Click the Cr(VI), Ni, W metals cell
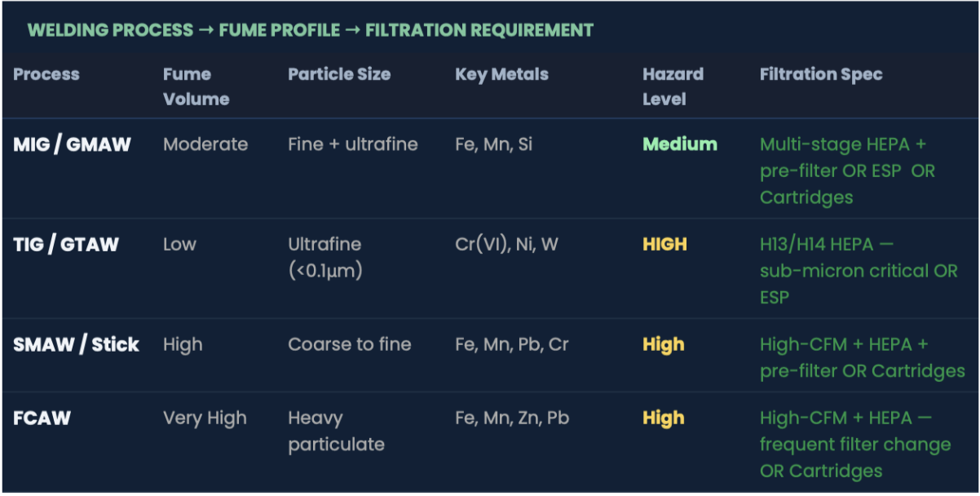Image resolution: width=980 pixels, height=496 pixels. coord(506,244)
